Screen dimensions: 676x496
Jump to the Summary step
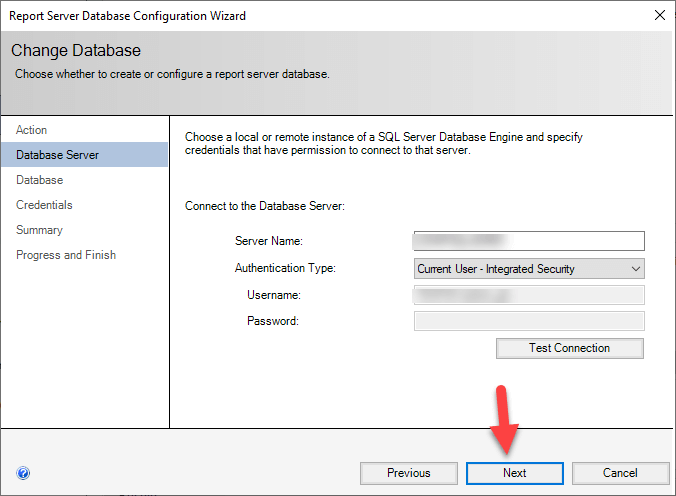click(x=39, y=230)
